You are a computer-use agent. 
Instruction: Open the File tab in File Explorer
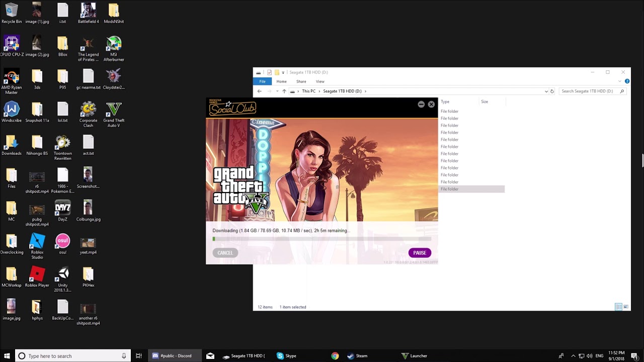262,81
